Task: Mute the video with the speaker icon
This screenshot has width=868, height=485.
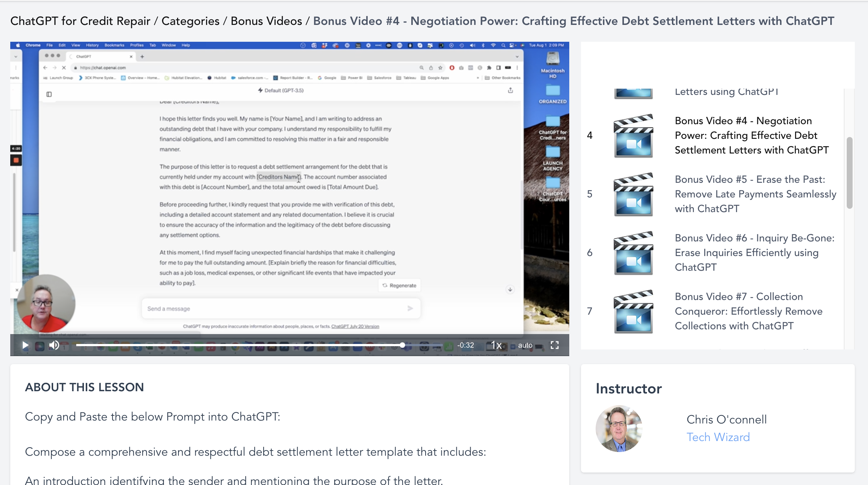Action: (54, 345)
